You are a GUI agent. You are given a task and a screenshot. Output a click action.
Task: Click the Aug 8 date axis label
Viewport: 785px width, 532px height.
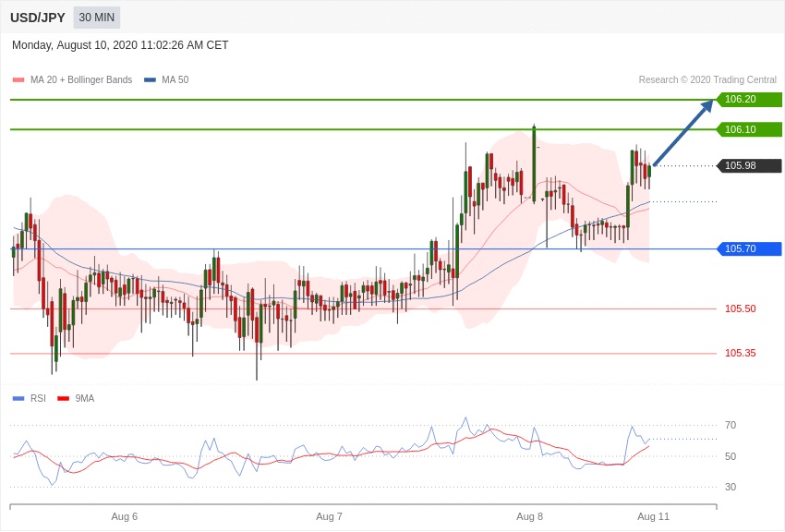click(530, 516)
